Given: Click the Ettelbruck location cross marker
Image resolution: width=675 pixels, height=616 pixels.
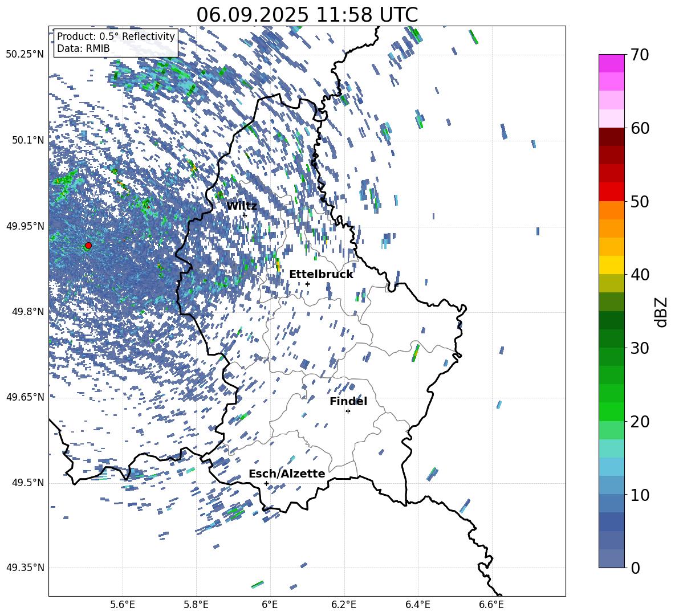Looking at the screenshot, I should coord(307,284).
